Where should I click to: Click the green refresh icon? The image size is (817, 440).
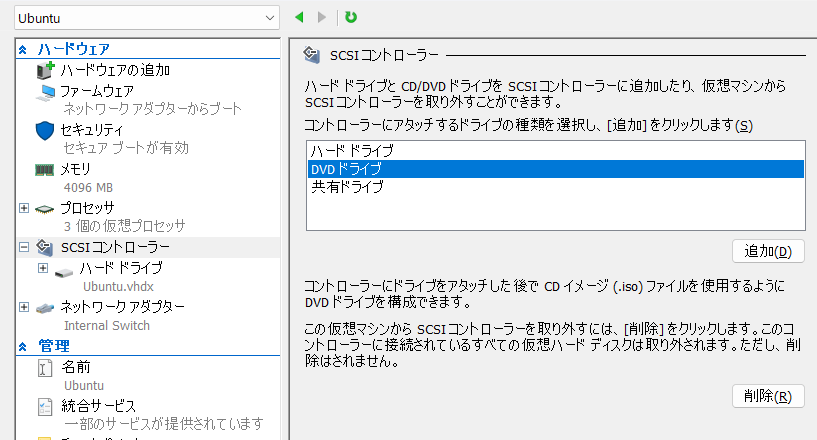[x=351, y=17]
